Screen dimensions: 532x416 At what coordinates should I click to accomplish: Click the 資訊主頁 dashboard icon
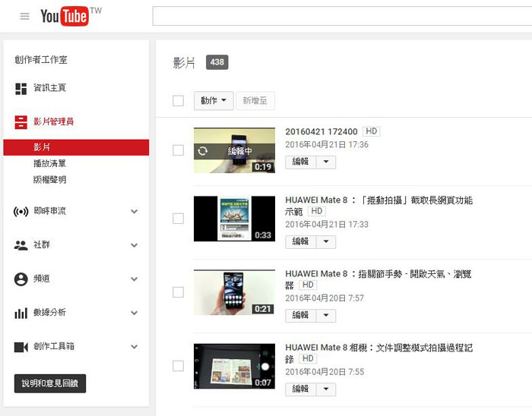click(21, 89)
